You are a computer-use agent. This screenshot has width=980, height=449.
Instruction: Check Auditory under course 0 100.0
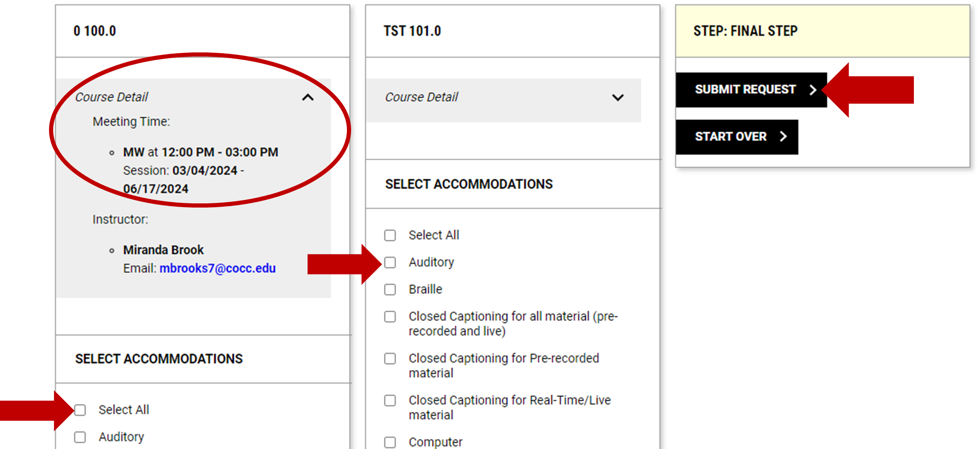[x=80, y=437]
